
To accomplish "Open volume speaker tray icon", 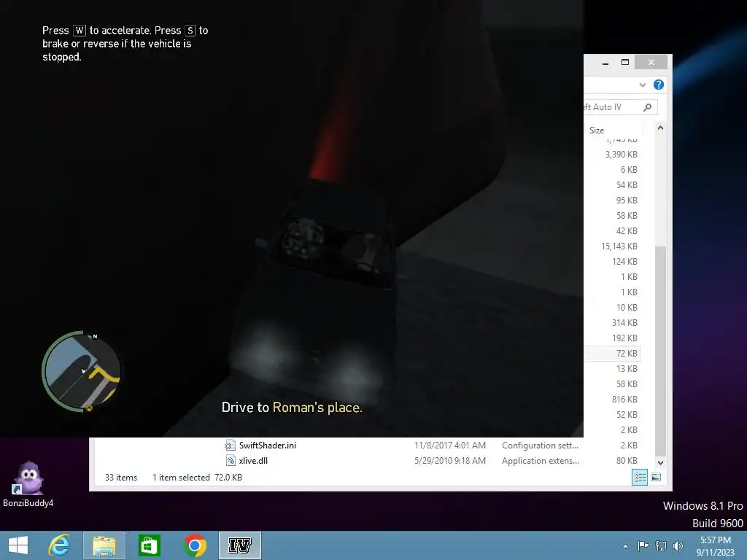I will coord(678,545).
